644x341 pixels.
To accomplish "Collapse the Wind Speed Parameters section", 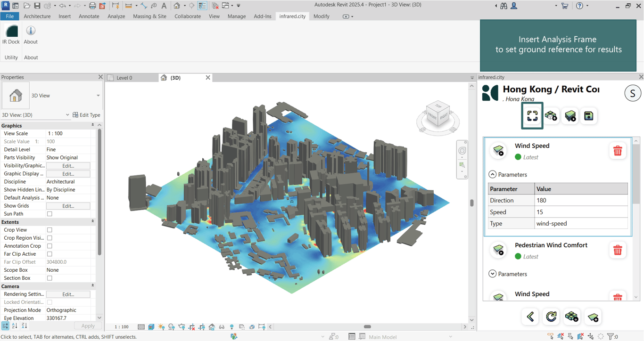I will [x=493, y=174].
